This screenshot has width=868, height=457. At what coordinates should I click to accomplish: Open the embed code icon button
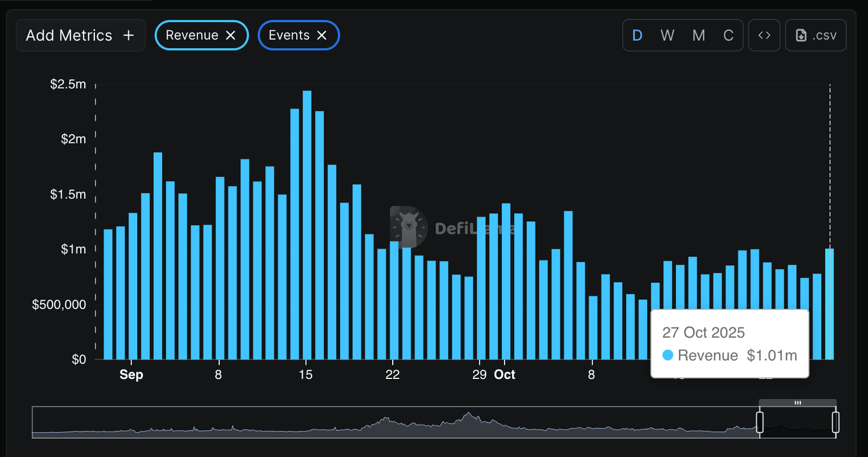[764, 36]
